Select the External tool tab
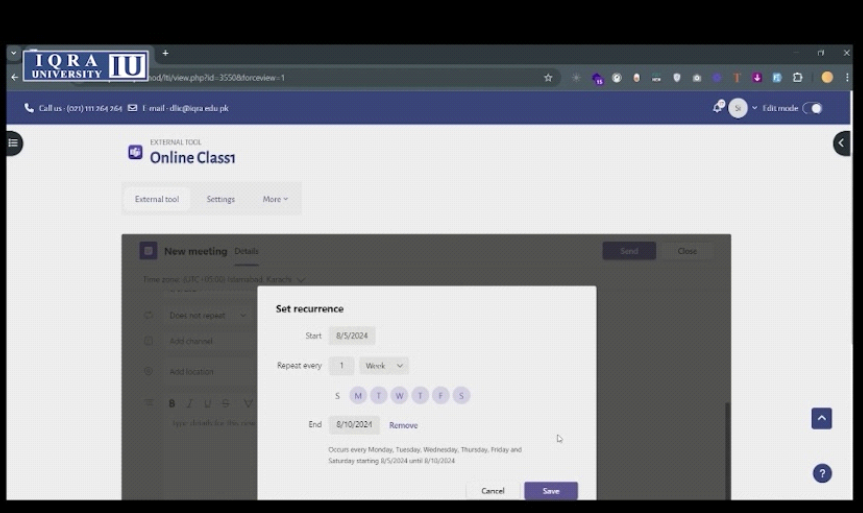The image size is (863, 513). tap(157, 199)
